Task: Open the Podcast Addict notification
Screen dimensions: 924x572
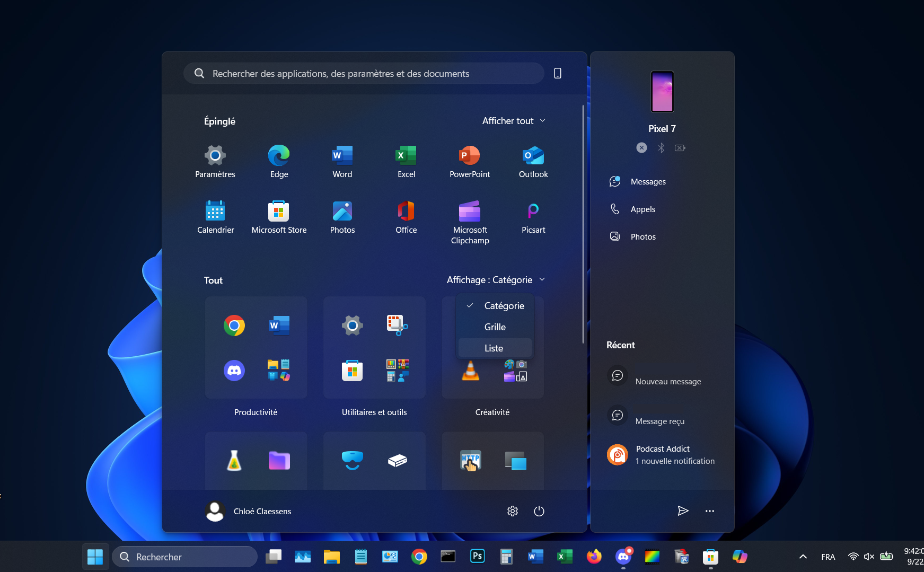Action: click(662, 454)
